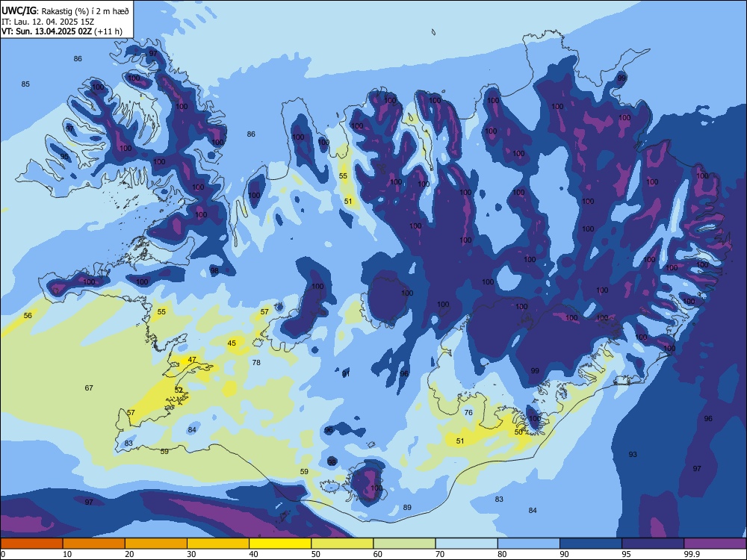Image resolution: width=747 pixels, height=560 pixels.
Task: Select the map value 91
Action: point(346,374)
